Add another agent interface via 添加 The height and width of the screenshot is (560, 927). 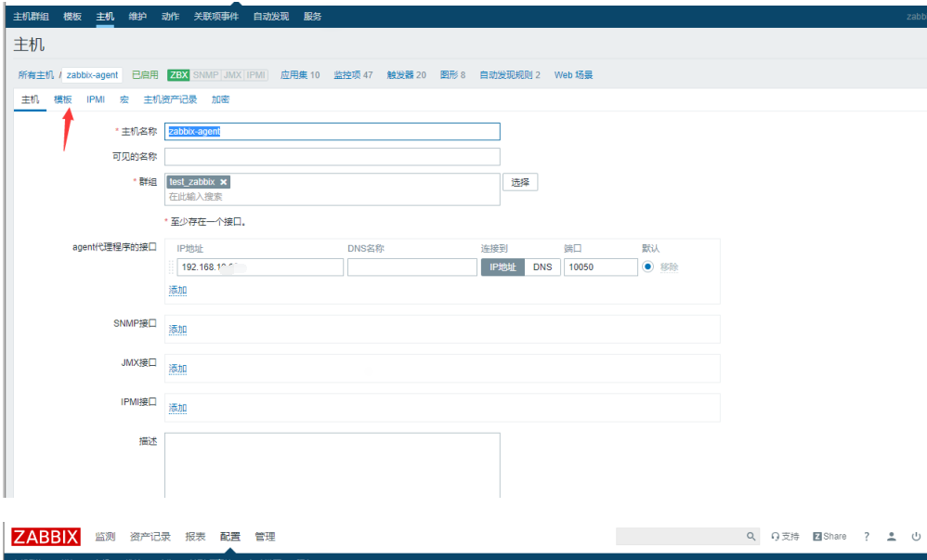click(x=177, y=290)
